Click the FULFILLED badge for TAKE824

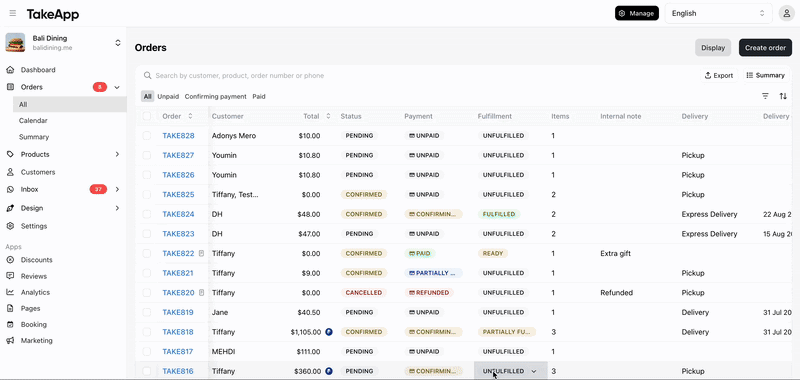pyautogui.click(x=499, y=214)
